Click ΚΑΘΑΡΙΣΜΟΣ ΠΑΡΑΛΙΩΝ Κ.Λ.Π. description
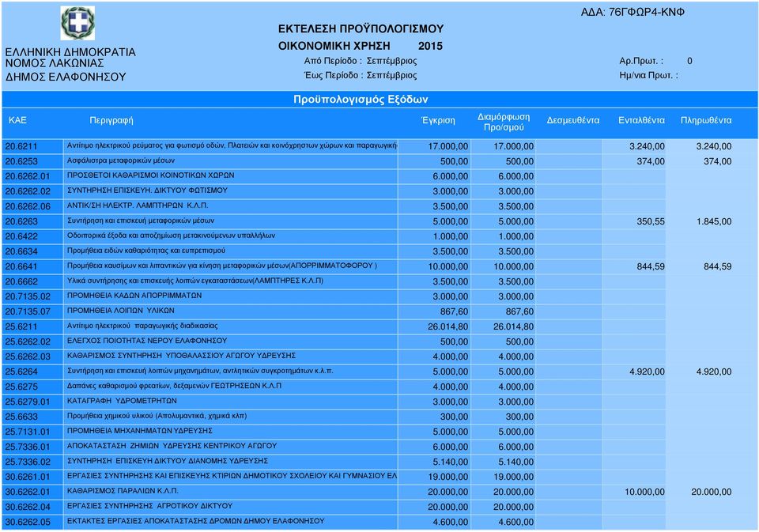This screenshot has height=532, width=759. (x=123, y=491)
